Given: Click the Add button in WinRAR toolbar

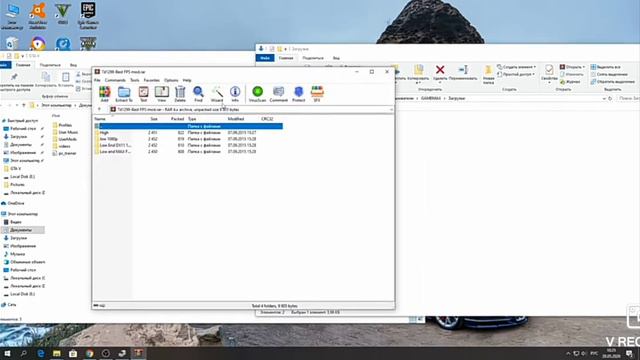Looking at the screenshot, I should (104, 94).
